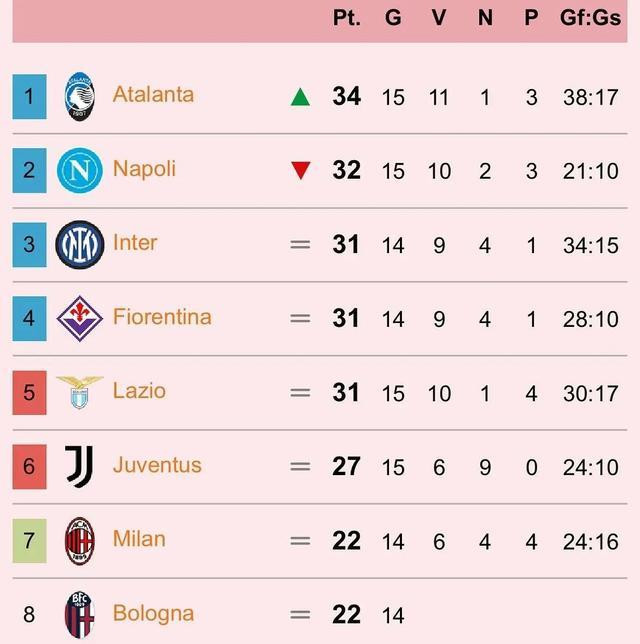Click the green up arrow beside Atalanta
The height and width of the screenshot is (644, 640).
coord(300,97)
